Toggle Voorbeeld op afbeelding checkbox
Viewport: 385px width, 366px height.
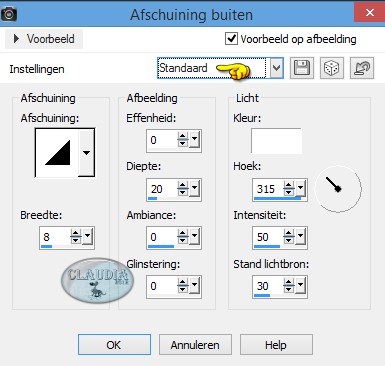[x=231, y=39]
